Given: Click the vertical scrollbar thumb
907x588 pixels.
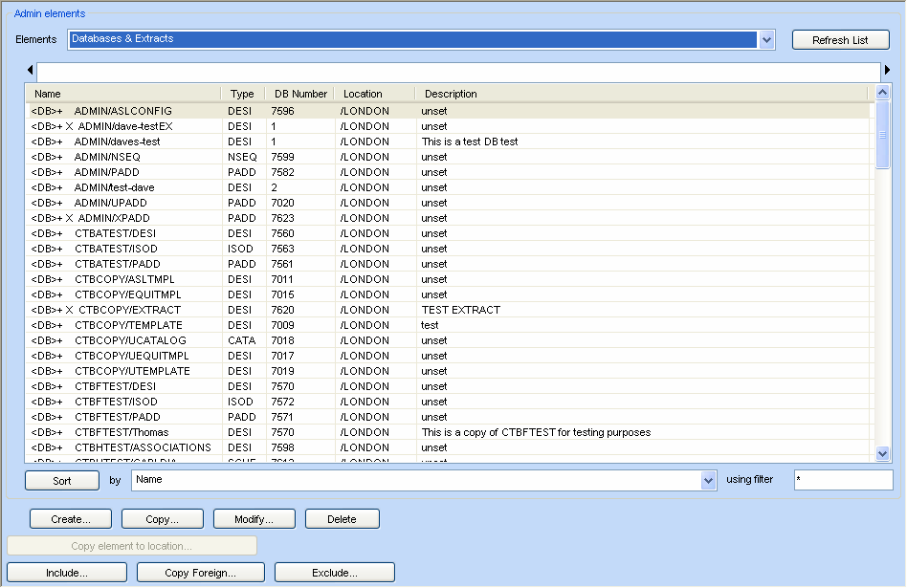Looking at the screenshot, I should coord(883,135).
